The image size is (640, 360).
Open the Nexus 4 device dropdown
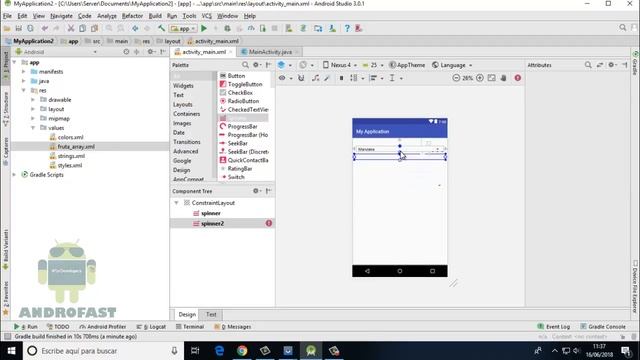coord(340,65)
